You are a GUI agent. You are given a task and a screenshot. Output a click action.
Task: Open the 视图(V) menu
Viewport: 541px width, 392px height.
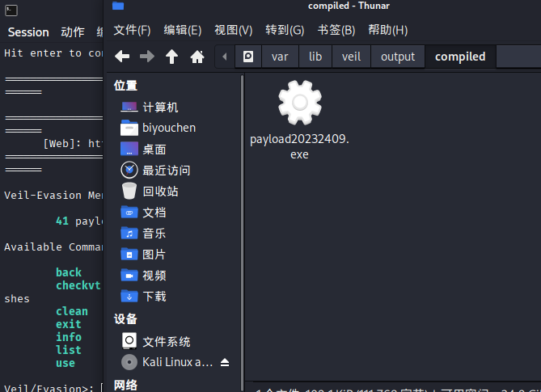[234, 30]
